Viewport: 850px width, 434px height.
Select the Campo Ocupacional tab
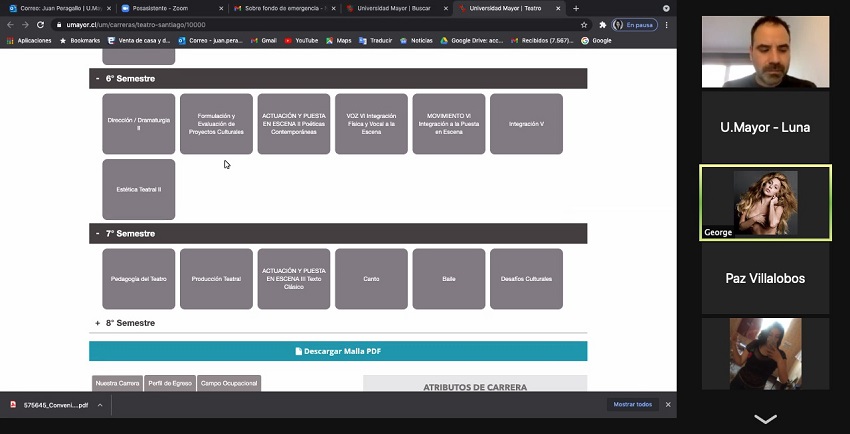tap(229, 383)
